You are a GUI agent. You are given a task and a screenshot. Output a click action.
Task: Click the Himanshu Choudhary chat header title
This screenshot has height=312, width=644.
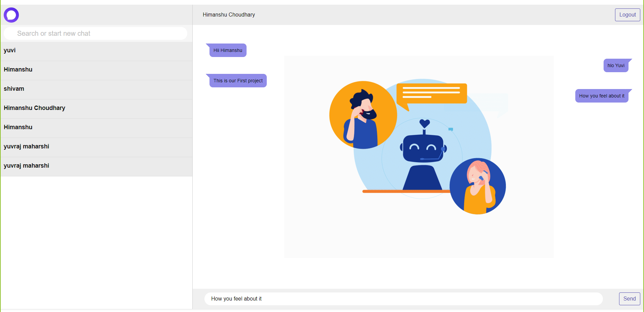click(x=229, y=15)
